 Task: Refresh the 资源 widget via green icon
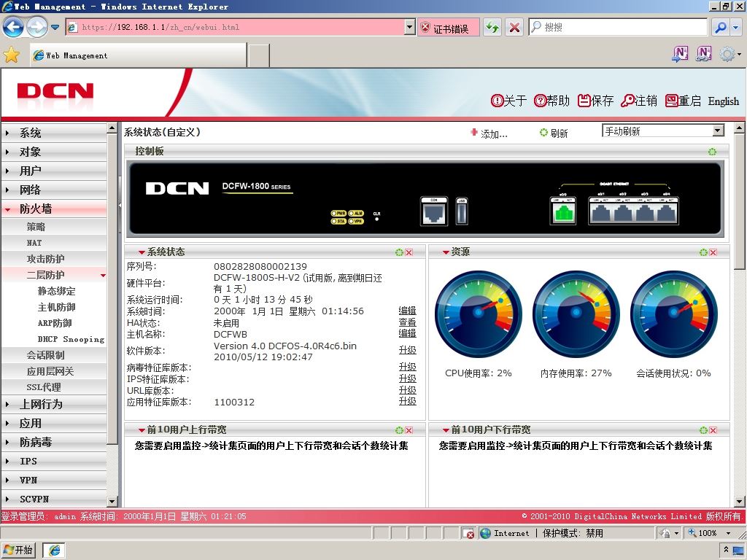(x=703, y=252)
